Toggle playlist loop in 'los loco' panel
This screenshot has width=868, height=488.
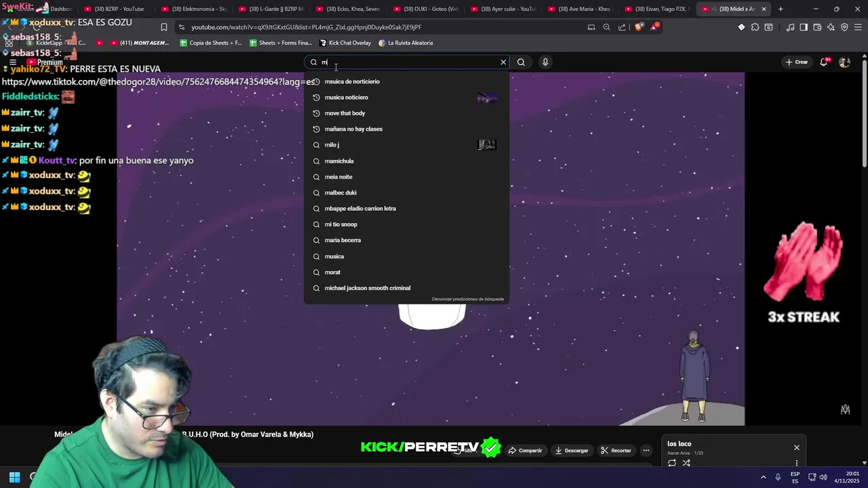(672, 463)
